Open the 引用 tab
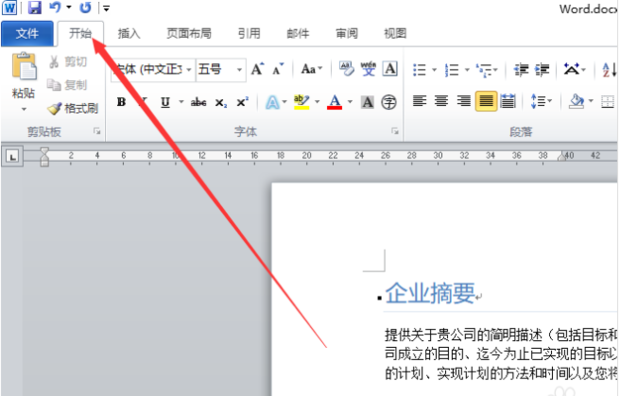This screenshot has width=620, height=396. pyautogui.click(x=249, y=34)
